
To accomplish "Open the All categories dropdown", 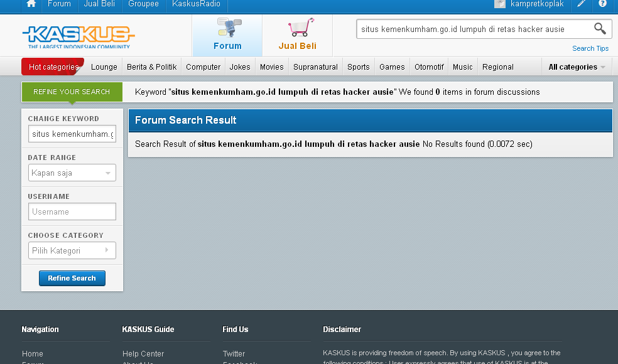I will tap(575, 67).
